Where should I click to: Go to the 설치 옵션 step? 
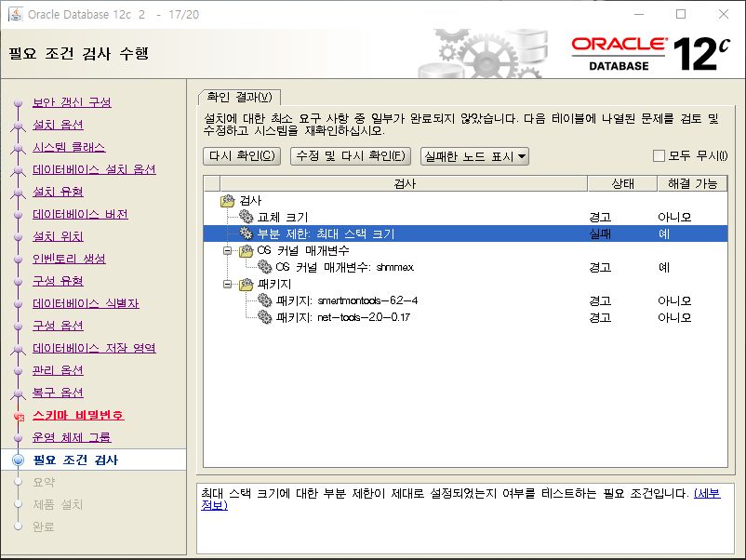[x=58, y=124]
